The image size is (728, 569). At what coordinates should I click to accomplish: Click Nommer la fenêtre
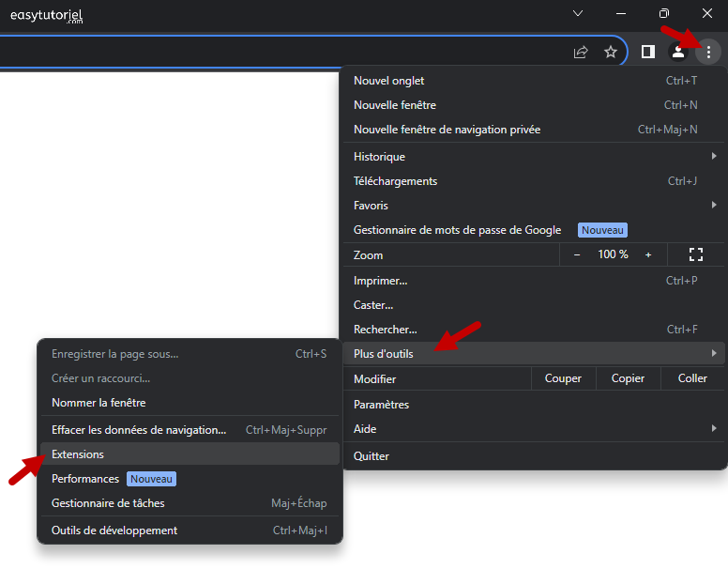[x=190, y=403]
